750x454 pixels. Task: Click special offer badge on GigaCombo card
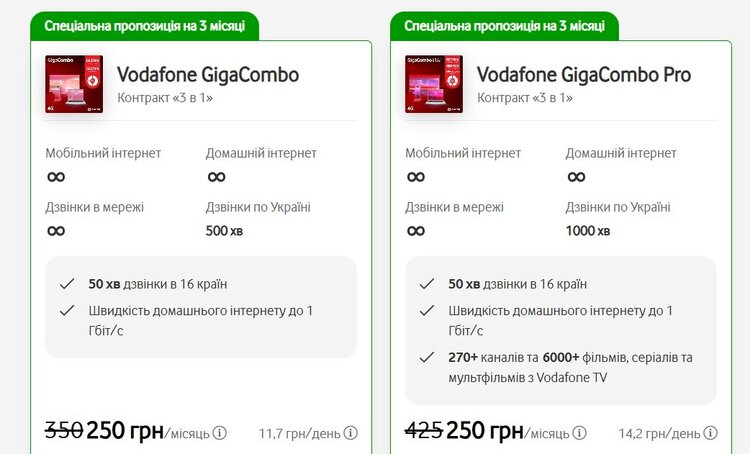[144, 26]
